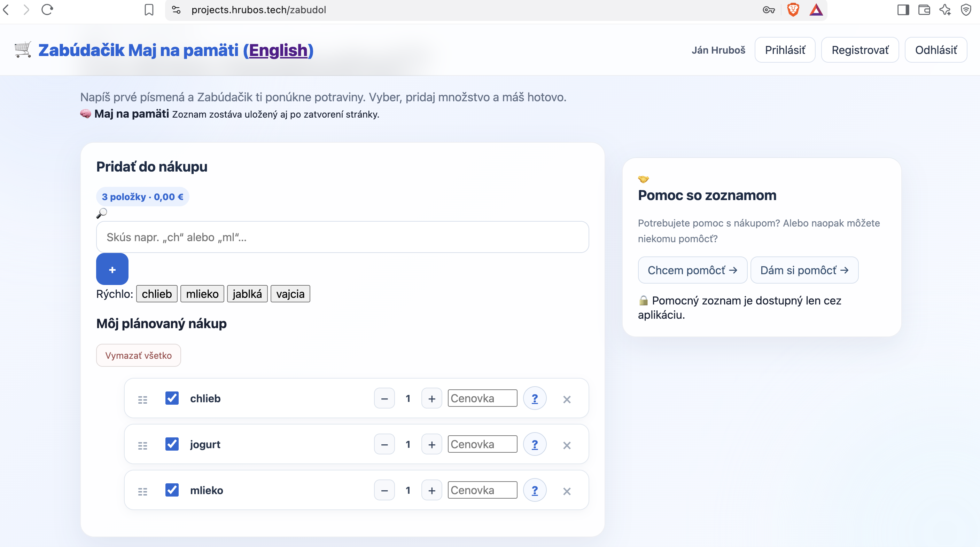Screen dimensions: 980x547
Task: Open site settings icon in address bar
Action: tap(176, 9)
